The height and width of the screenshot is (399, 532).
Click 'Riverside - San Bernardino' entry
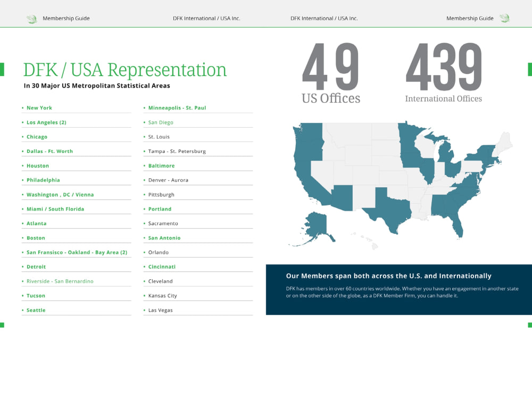[x=60, y=281]
